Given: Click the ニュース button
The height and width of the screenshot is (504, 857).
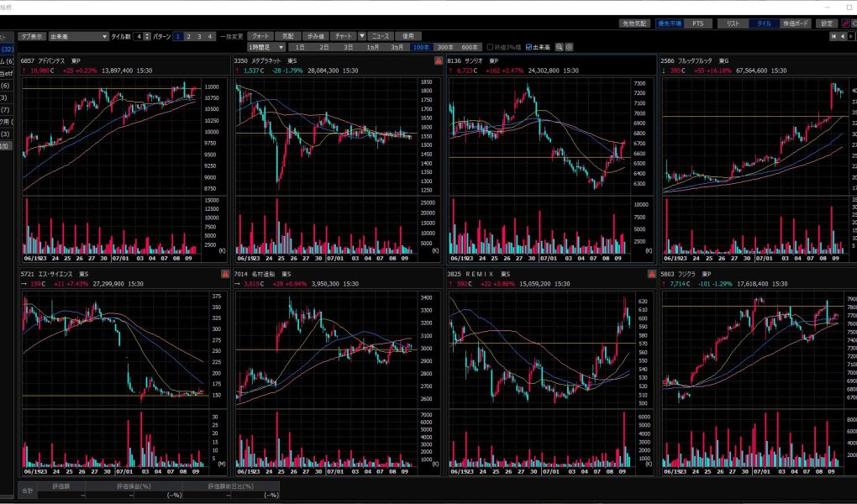Looking at the screenshot, I should (381, 37).
